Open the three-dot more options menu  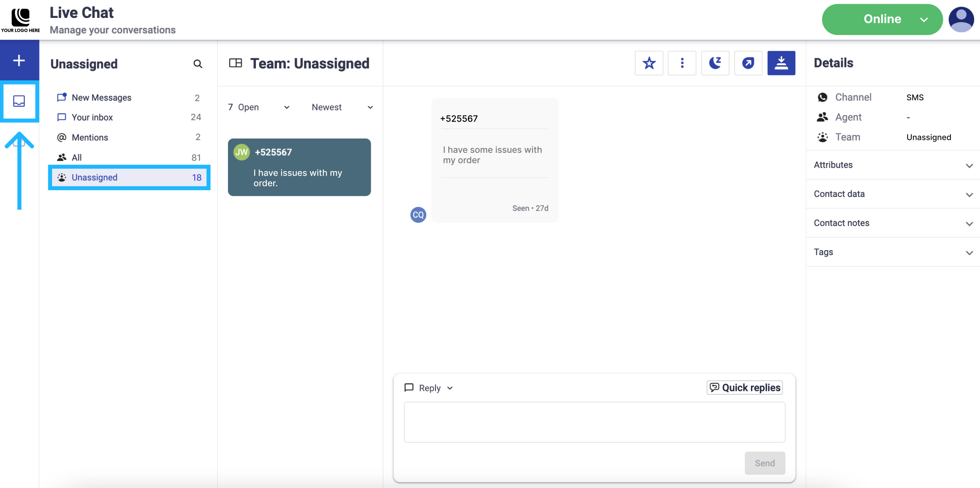[682, 63]
